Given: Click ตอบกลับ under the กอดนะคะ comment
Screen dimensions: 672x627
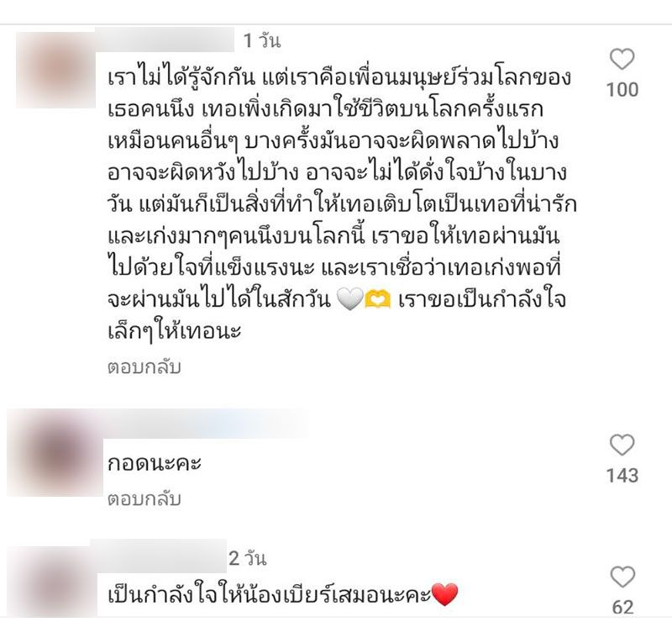Looking at the screenshot, I should click(144, 499).
